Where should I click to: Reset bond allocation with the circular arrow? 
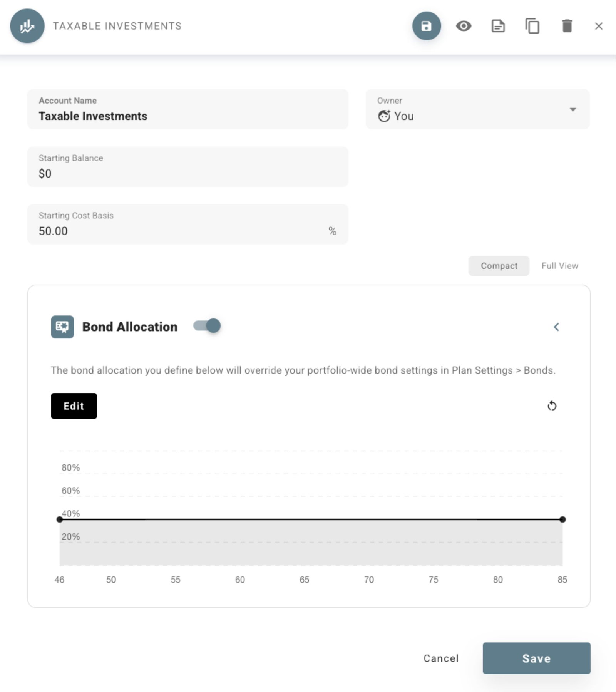[x=552, y=405]
